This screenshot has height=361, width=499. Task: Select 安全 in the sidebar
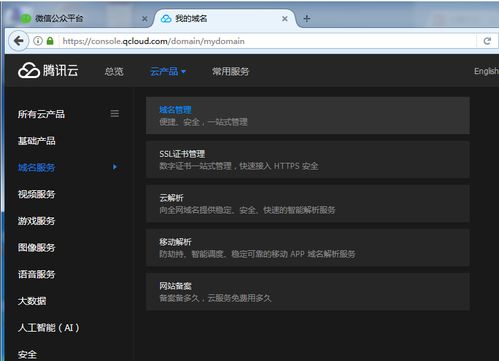[27, 354]
